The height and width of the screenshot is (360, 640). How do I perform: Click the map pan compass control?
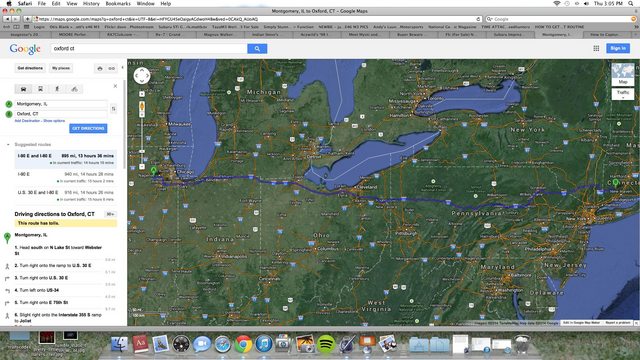coord(142,76)
